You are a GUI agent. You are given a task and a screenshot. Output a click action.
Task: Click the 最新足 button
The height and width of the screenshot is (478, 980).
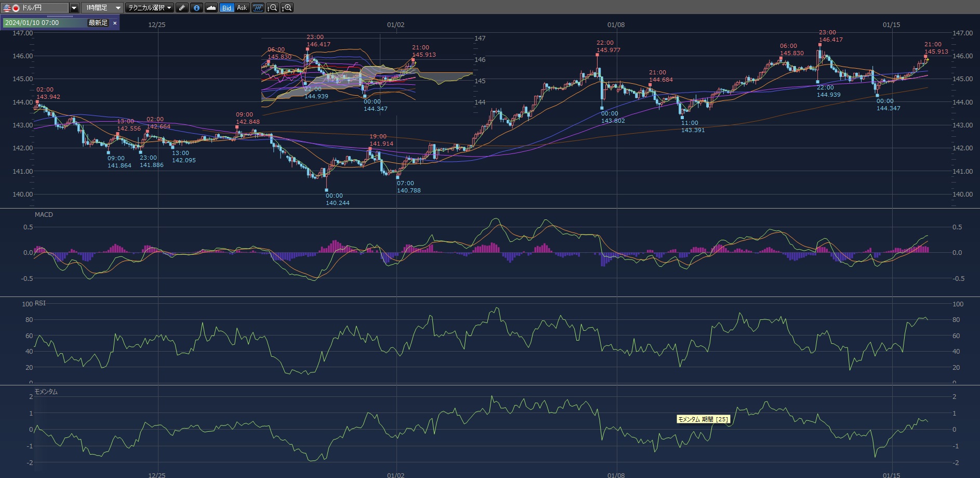click(x=98, y=23)
